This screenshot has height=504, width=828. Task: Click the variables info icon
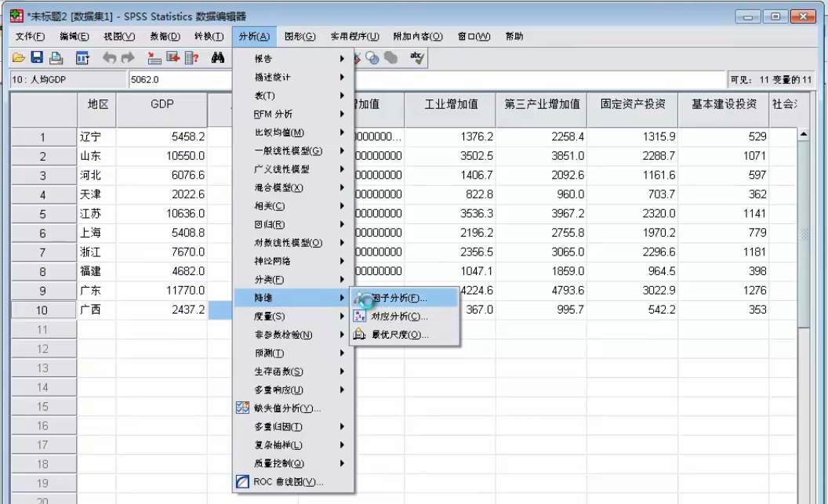(191, 57)
